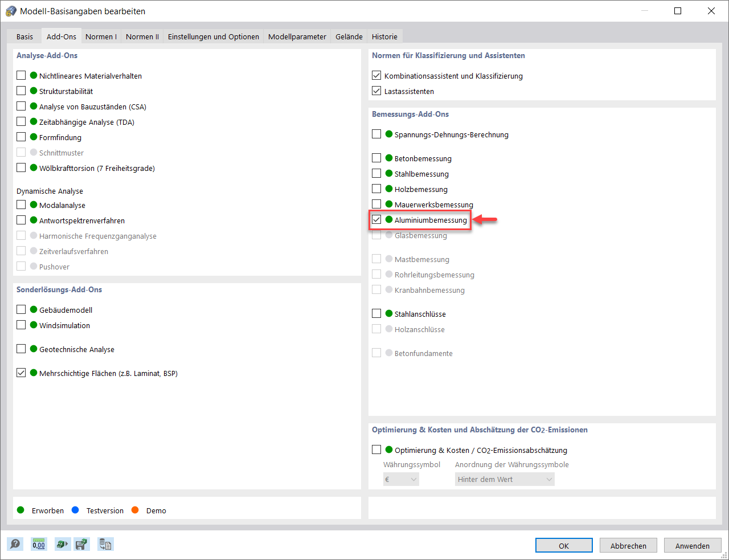Confirm the dialog with OK
This screenshot has width=729, height=560.
click(x=563, y=545)
